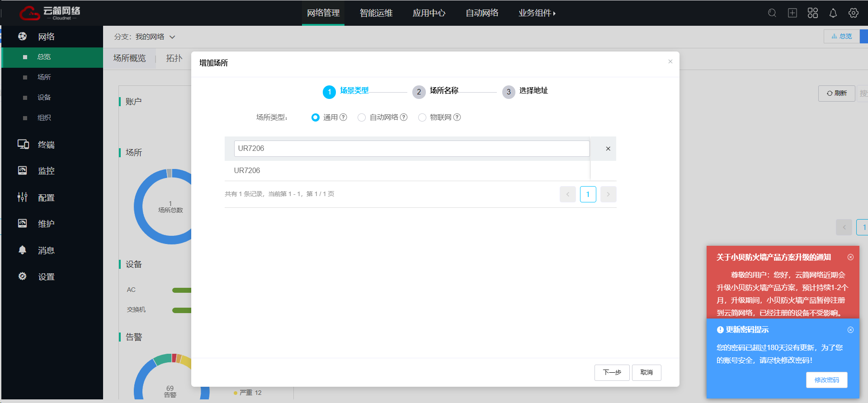Click the 终端 sidebar icon
Viewport: 868px width, 403px height.
point(23,144)
